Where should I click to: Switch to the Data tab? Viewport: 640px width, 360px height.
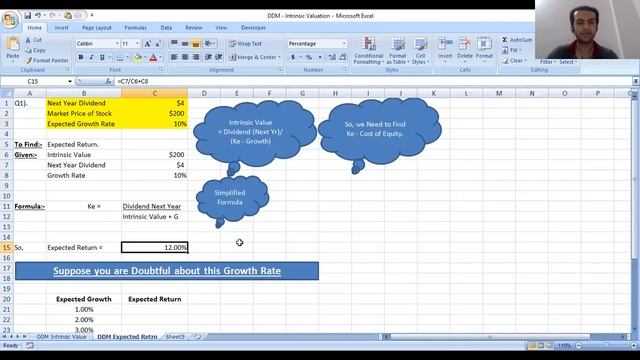166,28
